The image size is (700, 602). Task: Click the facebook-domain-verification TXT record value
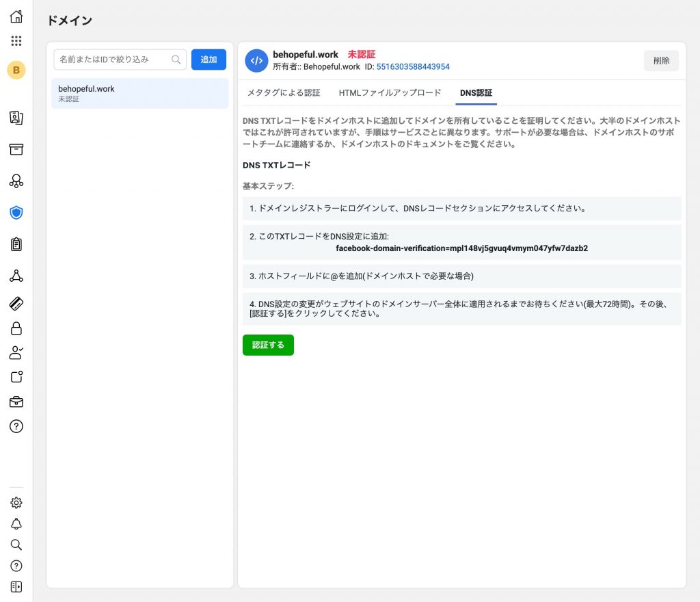coord(461,248)
